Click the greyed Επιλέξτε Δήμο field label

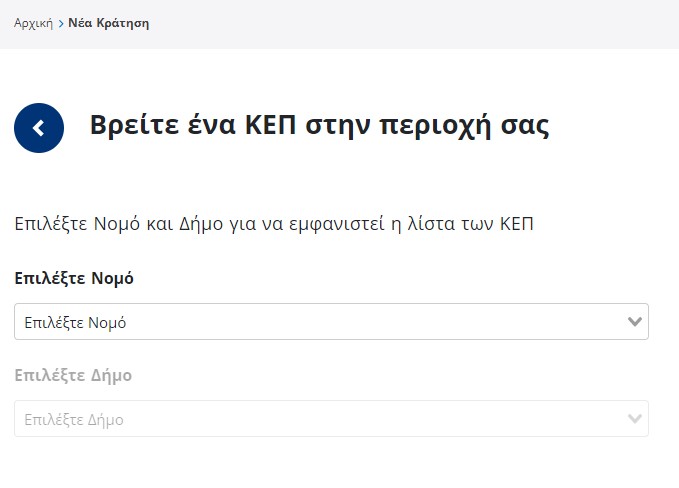[x=73, y=375]
